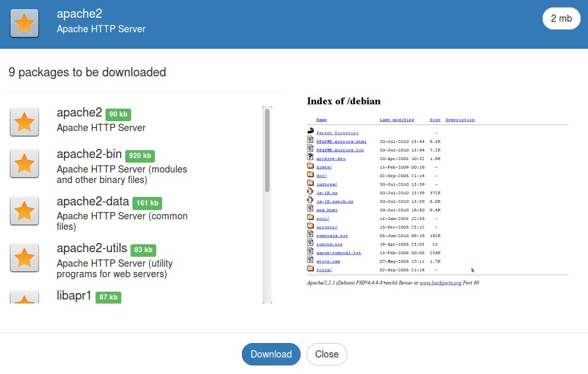The height and width of the screenshot is (374, 588).
Task: Click 'Apache HTTP Server (common files)' description
Action: coord(122,221)
